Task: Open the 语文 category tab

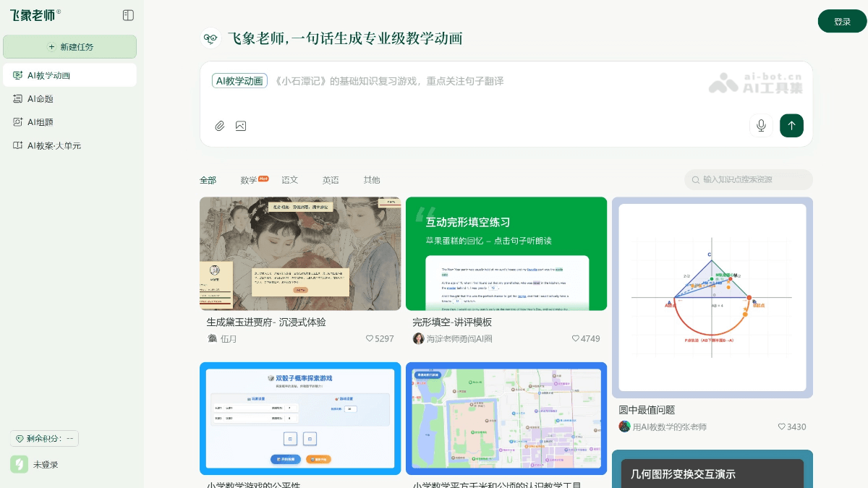Action: 289,180
